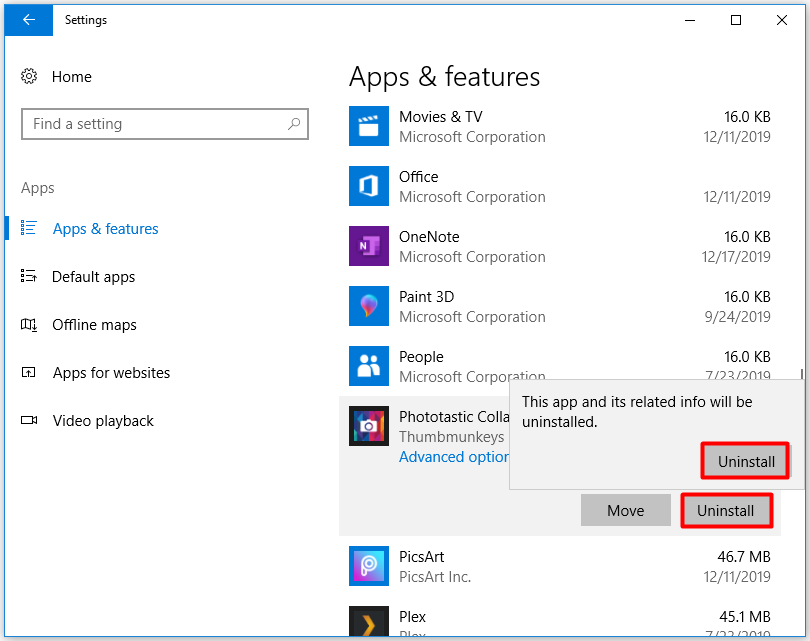
Task: Go to Home settings label
Action: pos(72,76)
